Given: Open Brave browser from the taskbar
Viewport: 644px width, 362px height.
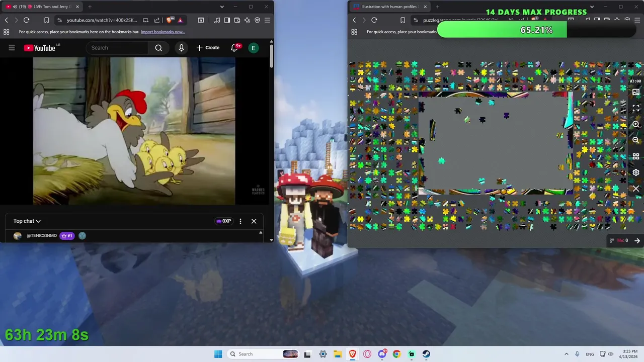Looking at the screenshot, I should coord(353,354).
